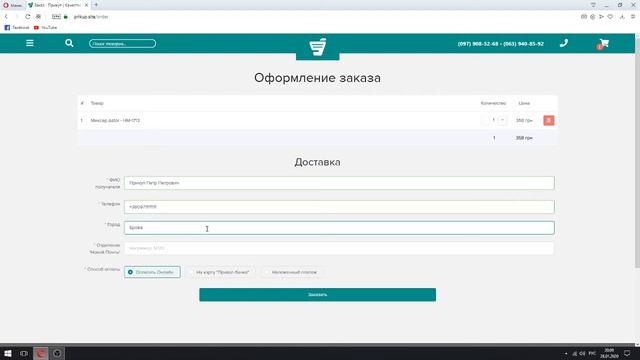The height and width of the screenshot is (360, 640).
Task: Close the order page browser tab
Action: (86, 5)
